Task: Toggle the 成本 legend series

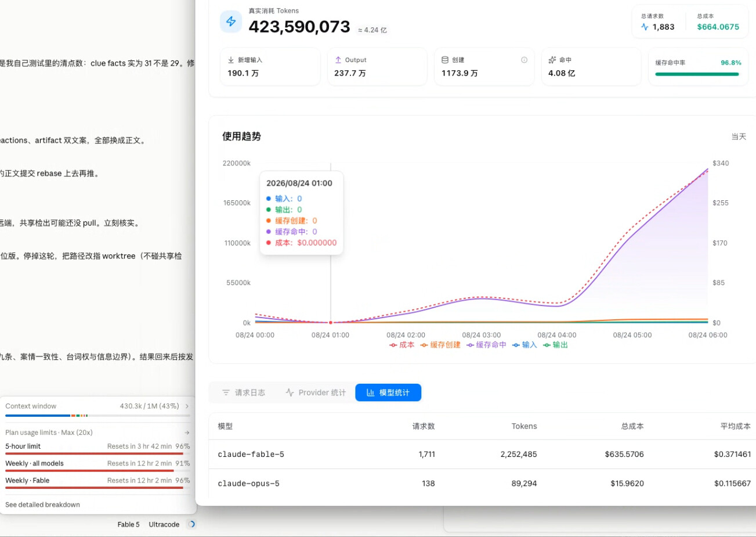Action: (x=402, y=345)
